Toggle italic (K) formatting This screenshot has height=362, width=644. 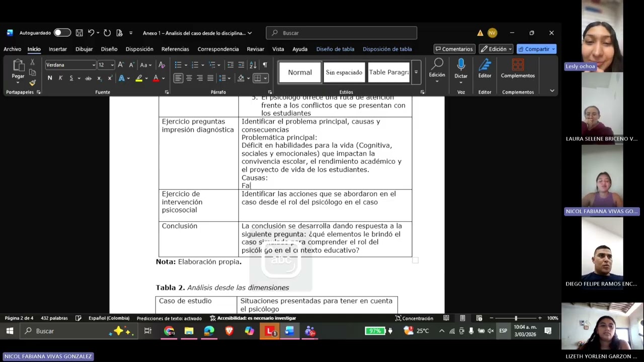click(60, 78)
